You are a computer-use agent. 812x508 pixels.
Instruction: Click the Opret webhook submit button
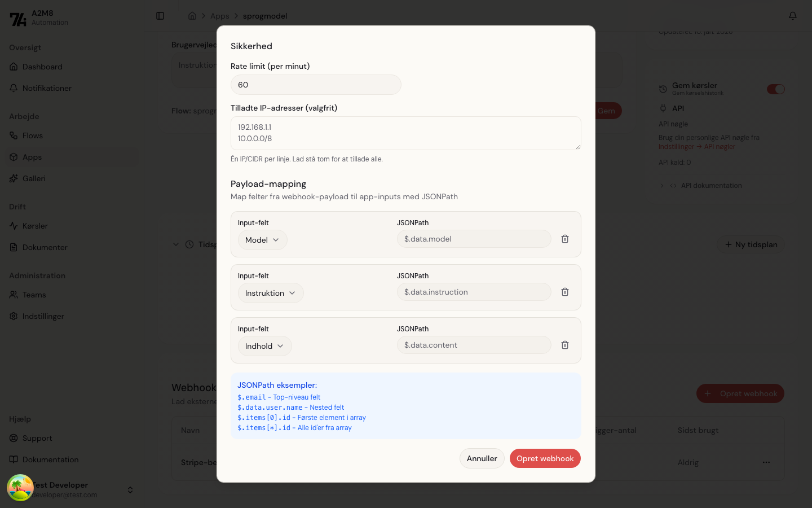coord(545,458)
